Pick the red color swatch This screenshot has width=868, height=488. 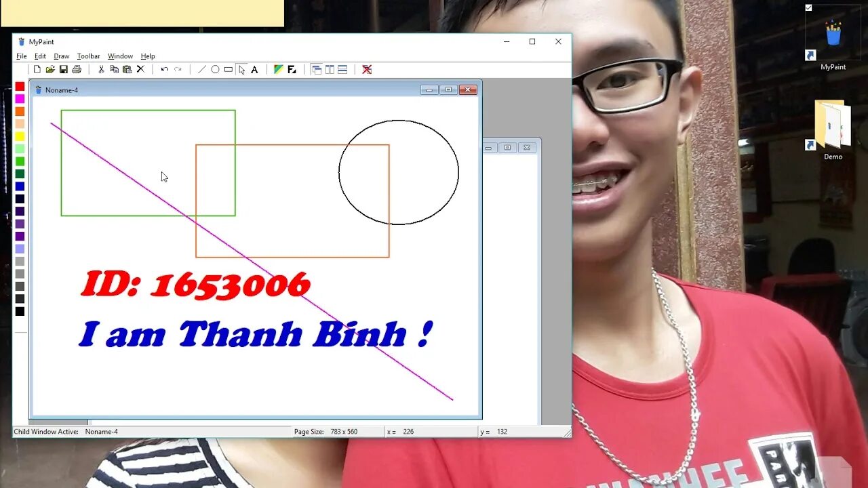tap(20, 86)
